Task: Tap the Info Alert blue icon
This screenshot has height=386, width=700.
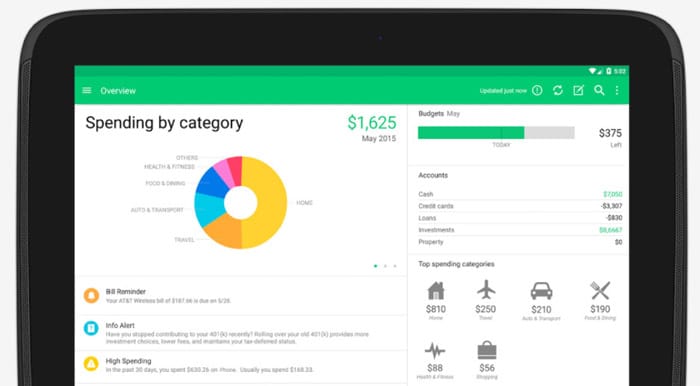Action: coord(91,328)
